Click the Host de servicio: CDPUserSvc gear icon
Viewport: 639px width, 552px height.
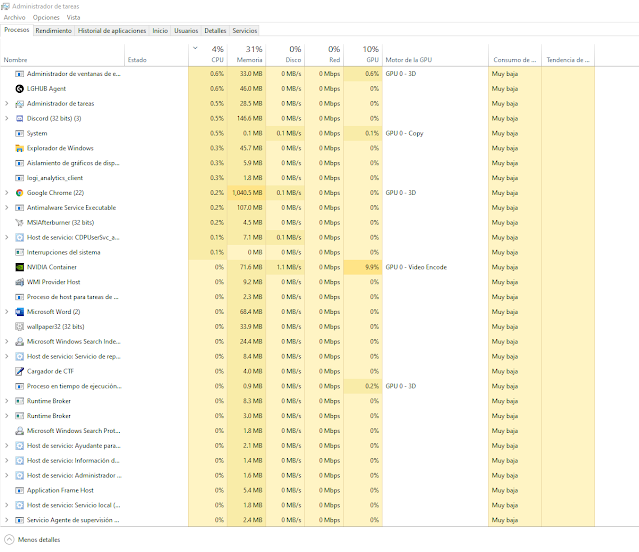click(x=19, y=238)
